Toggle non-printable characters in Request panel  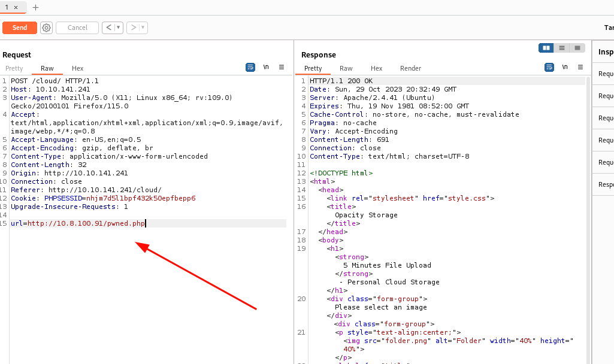tap(266, 67)
